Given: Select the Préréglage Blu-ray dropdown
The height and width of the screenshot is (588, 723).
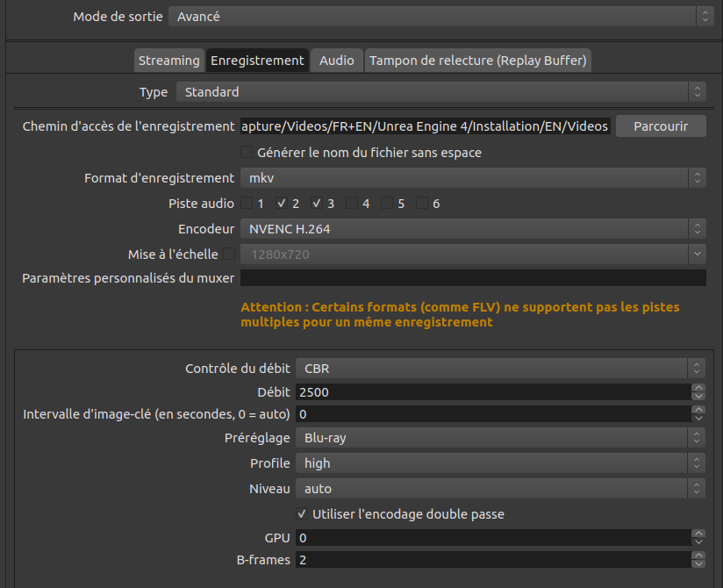Looking at the screenshot, I should pos(500,437).
